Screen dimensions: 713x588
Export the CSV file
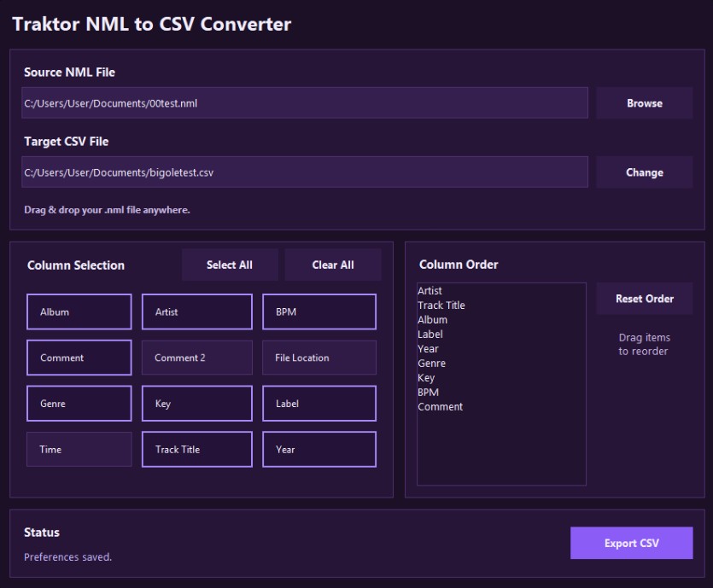632,543
